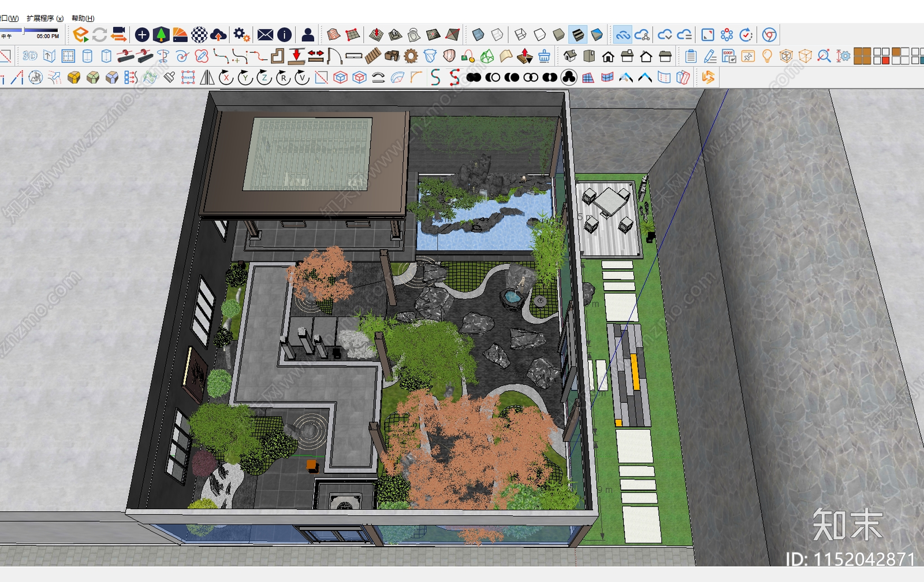Click the rotate around X axis icon
The image size is (924, 582).
(226, 77)
